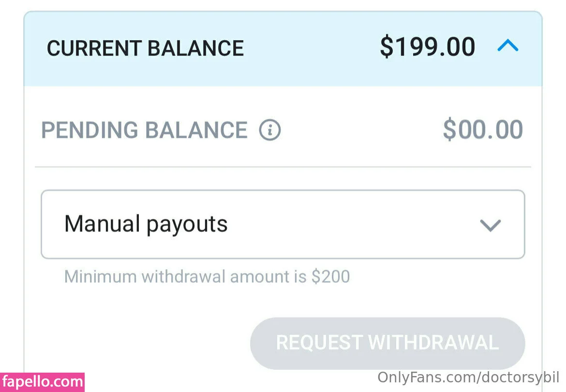
Task: Click the "Manual payouts" option text
Action: click(146, 224)
